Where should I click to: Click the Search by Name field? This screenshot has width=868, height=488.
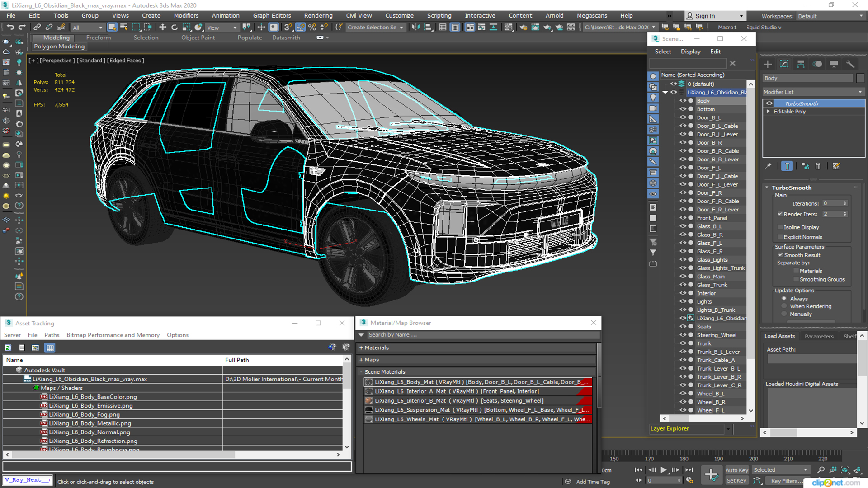tap(483, 335)
